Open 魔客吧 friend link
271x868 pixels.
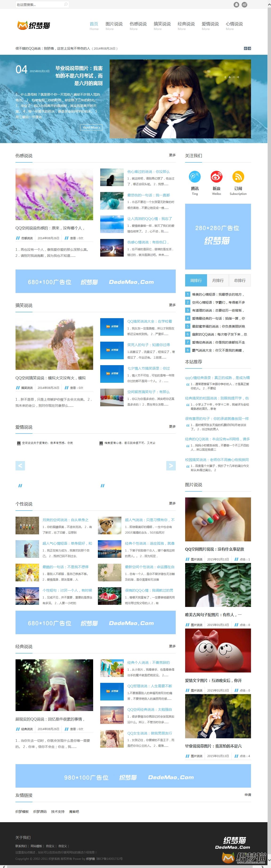[74, 812]
